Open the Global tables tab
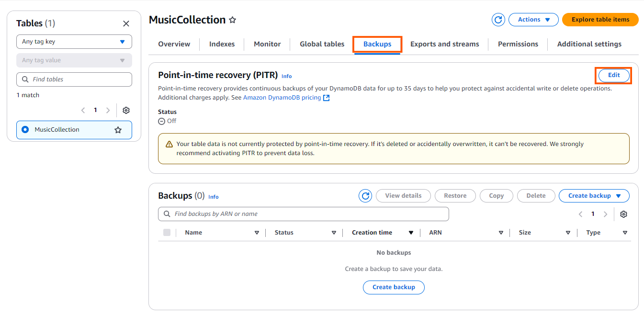Viewport: 644px width, 315px height. tap(322, 44)
